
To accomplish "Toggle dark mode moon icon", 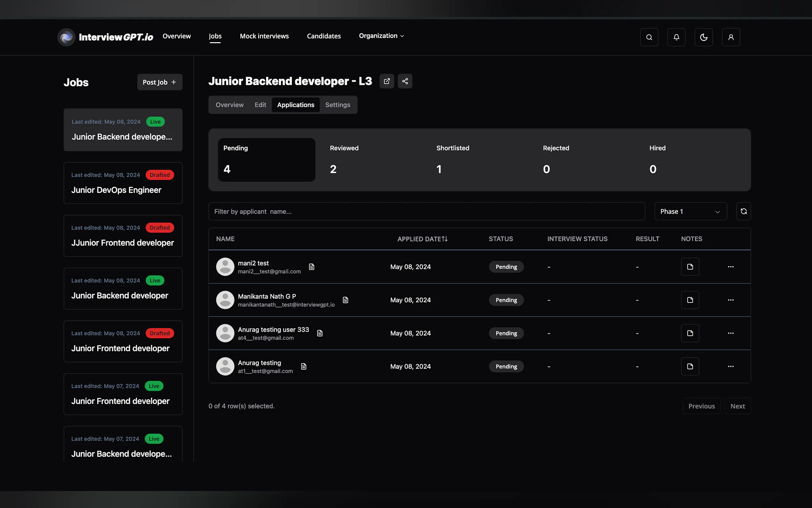I will (703, 37).
